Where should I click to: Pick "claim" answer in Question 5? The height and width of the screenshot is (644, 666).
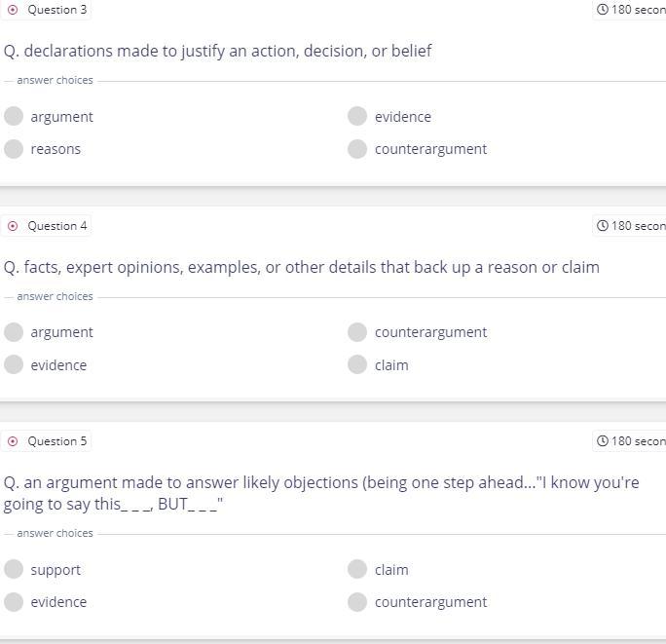click(357, 570)
